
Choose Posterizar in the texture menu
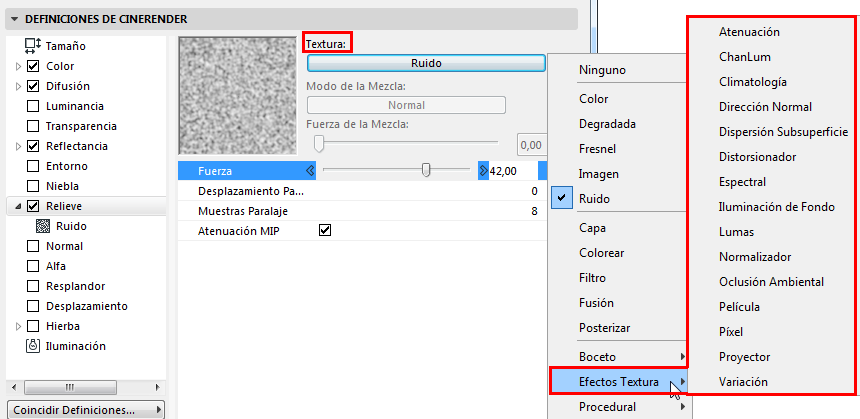pyautogui.click(x=604, y=328)
